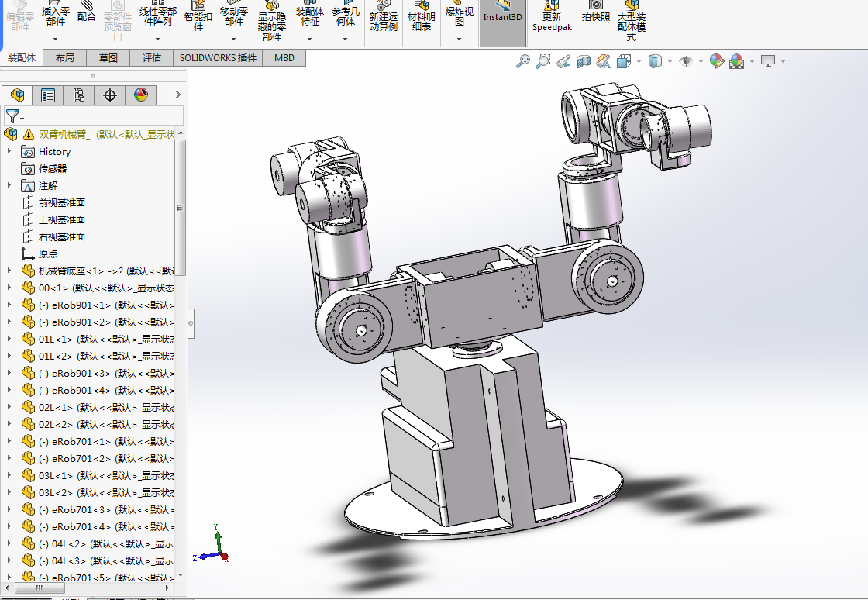Open the dropdown under 移动零部件

[x=233, y=39]
